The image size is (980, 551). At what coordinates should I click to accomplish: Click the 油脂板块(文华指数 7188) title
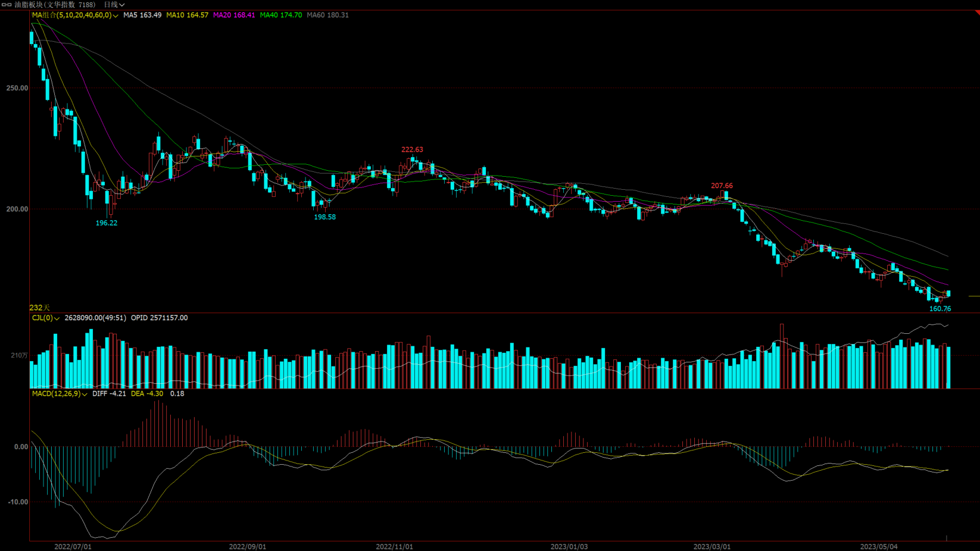tap(55, 5)
